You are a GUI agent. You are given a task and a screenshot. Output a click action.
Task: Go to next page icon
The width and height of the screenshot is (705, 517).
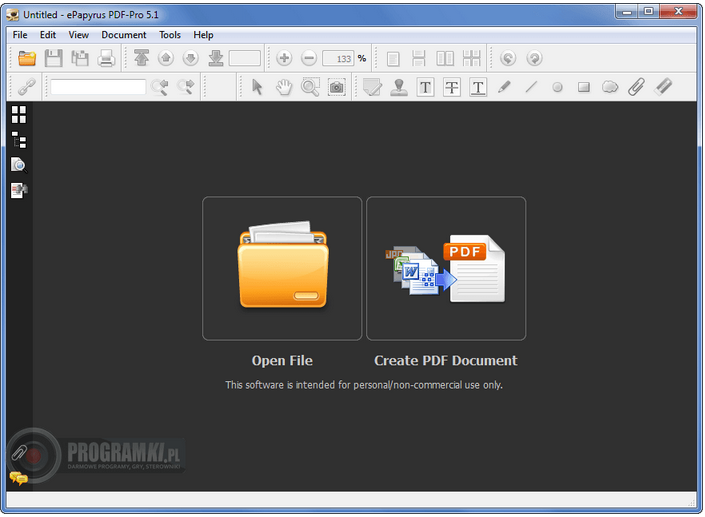click(191, 58)
